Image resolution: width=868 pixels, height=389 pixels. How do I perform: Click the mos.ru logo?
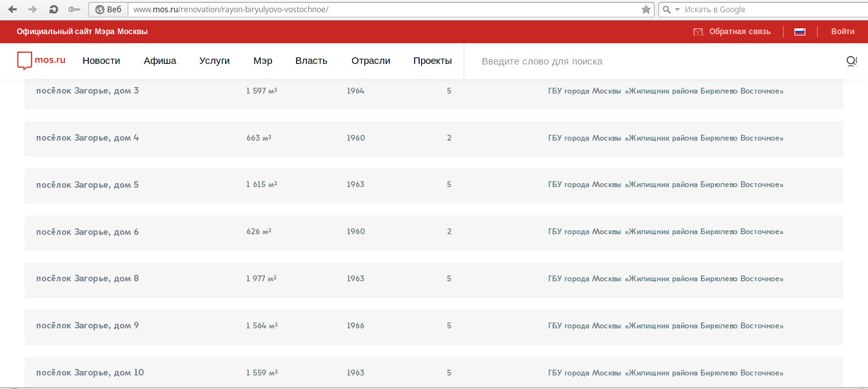pyautogui.click(x=42, y=61)
